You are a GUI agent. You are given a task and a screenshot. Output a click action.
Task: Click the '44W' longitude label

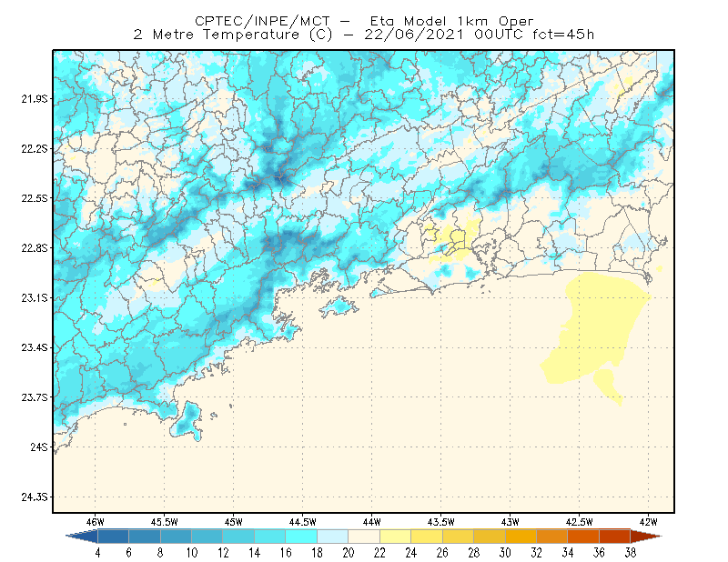[372, 522]
